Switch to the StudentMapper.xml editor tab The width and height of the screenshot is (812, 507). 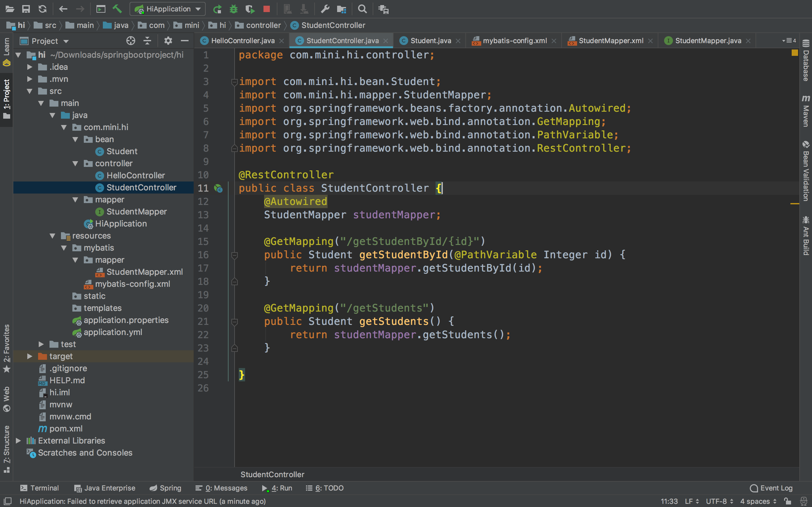[610, 41]
